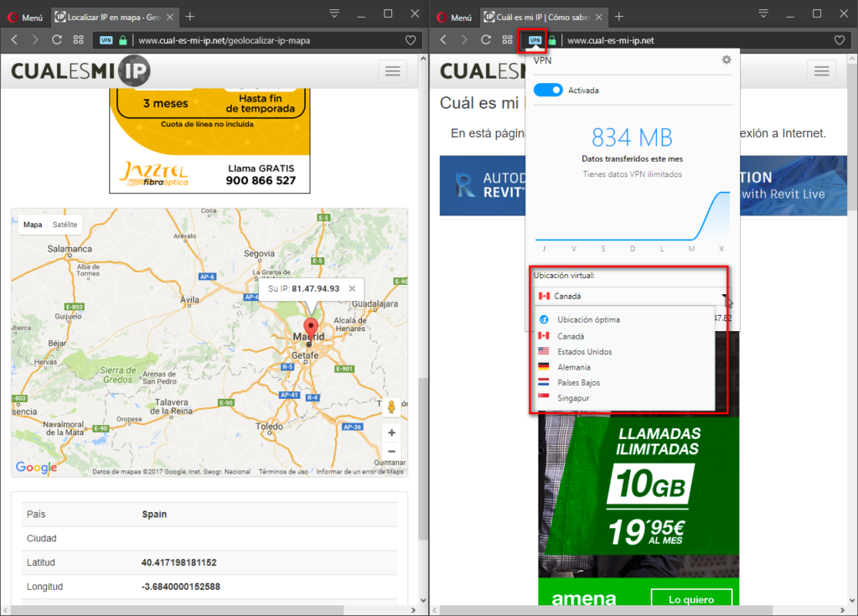Screen dimensions: 858x616
Task: Open Términos de uso link on map
Action: (x=284, y=472)
